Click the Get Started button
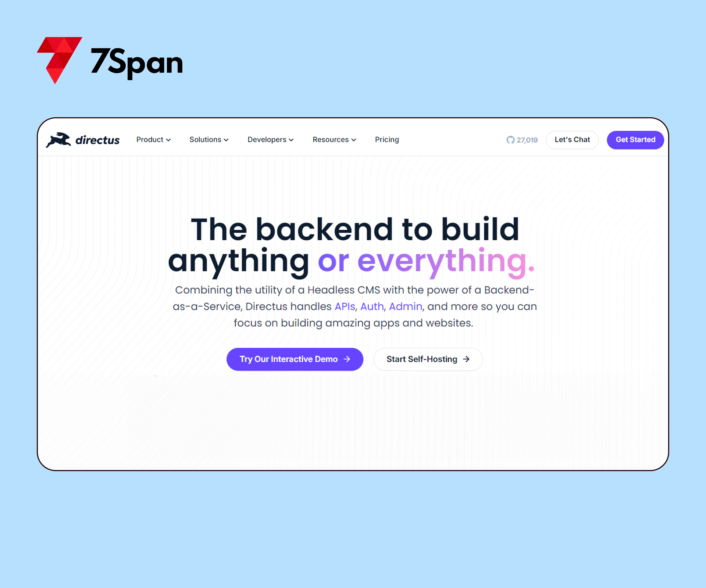 (x=635, y=139)
